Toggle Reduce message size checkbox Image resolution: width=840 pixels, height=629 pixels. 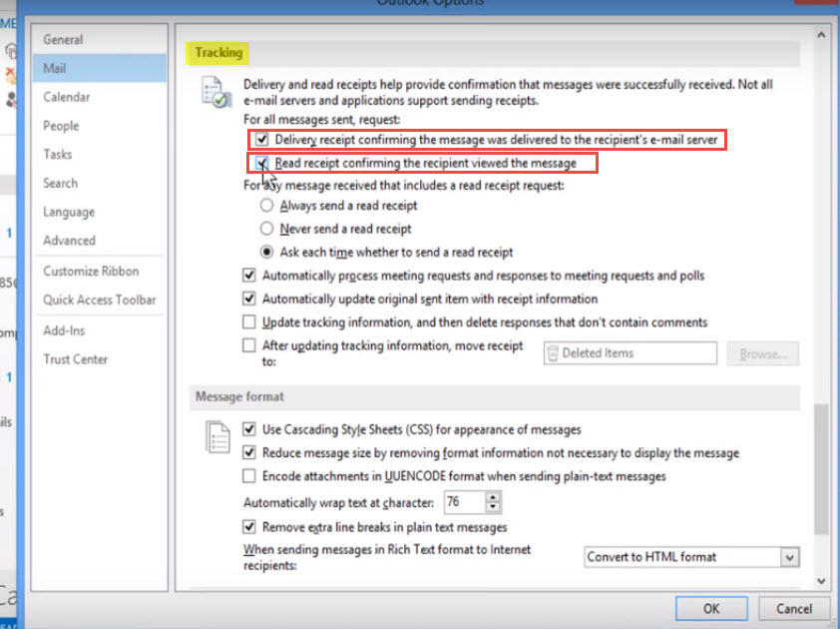(249, 453)
